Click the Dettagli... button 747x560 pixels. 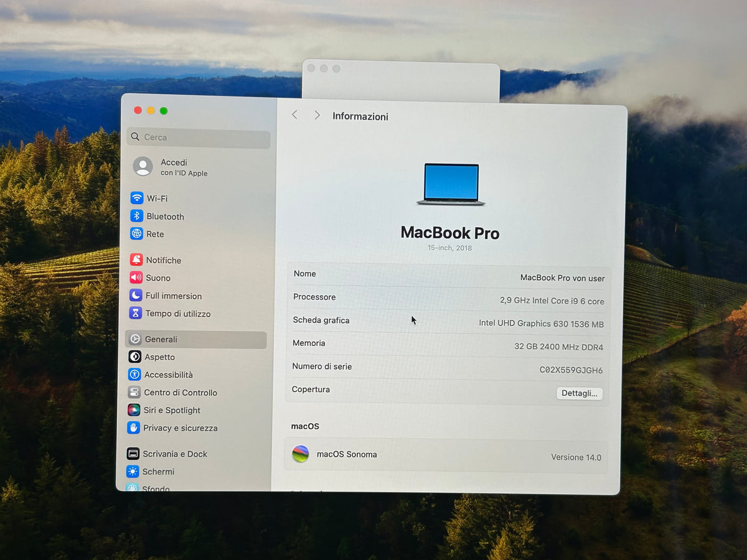click(579, 393)
